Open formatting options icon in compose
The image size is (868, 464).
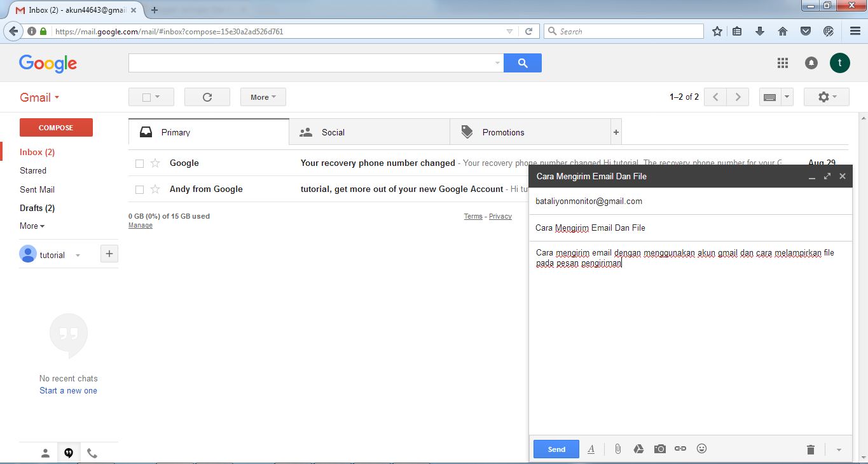click(591, 449)
